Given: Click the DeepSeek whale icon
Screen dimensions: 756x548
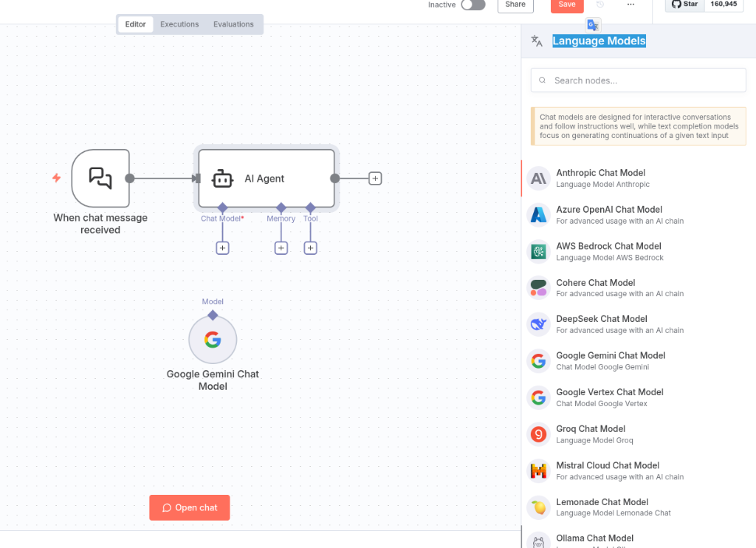Looking at the screenshot, I should click(538, 325).
